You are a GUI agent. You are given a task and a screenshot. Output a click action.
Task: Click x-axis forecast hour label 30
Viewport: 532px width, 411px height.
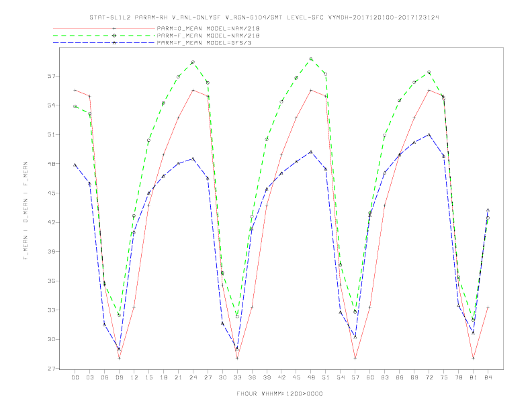pyautogui.click(x=222, y=377)
